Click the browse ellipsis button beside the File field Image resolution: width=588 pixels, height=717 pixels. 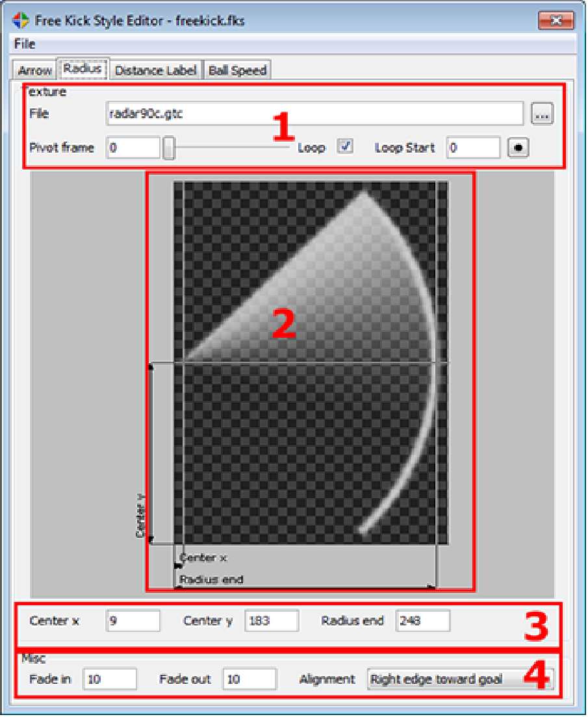[x=542, y=113]
